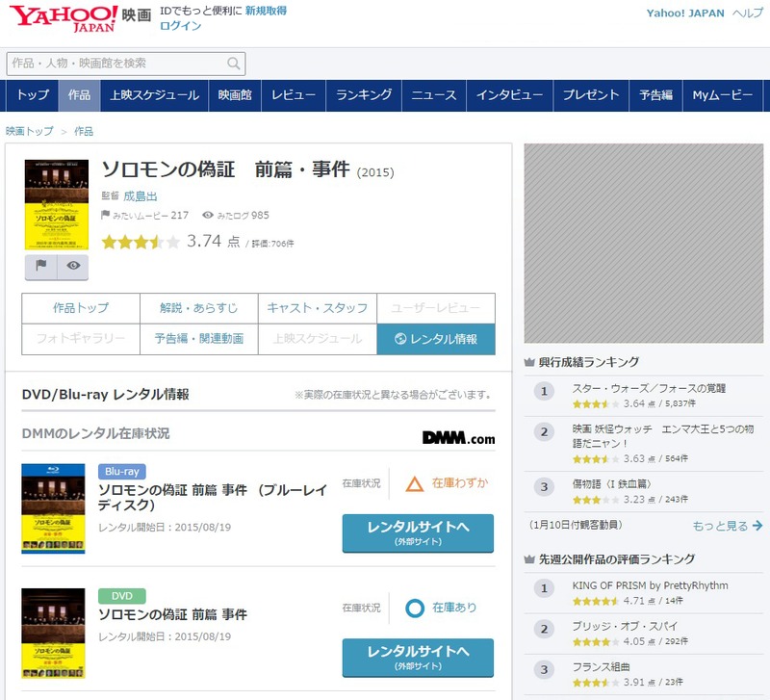Open スター・ウォーズ/フォースの覚醒 ranking entry
The image size is (770, 700).
(x=649, y=389)
